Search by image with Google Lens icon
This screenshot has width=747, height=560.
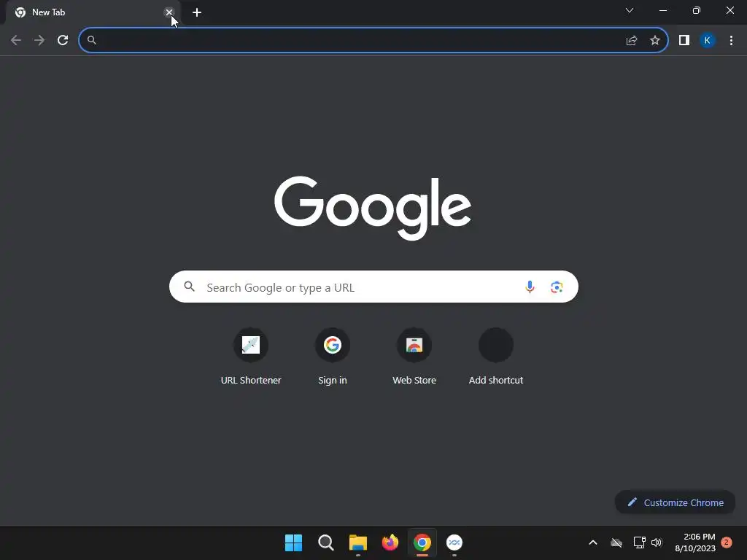557,287
